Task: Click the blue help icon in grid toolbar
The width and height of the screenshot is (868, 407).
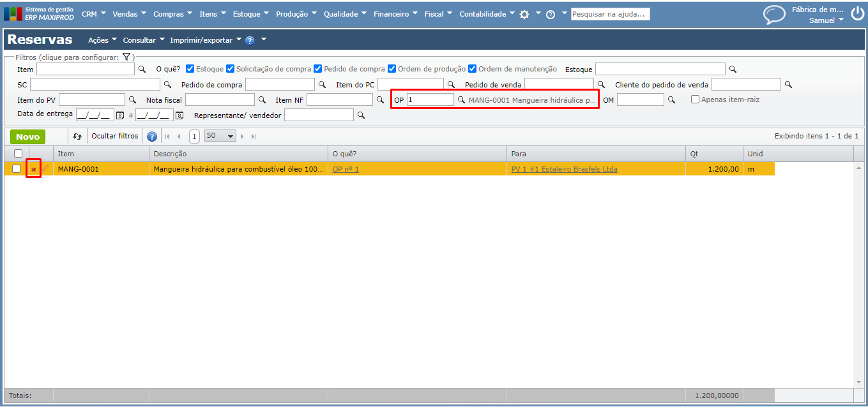Action: tap(151, 136)
